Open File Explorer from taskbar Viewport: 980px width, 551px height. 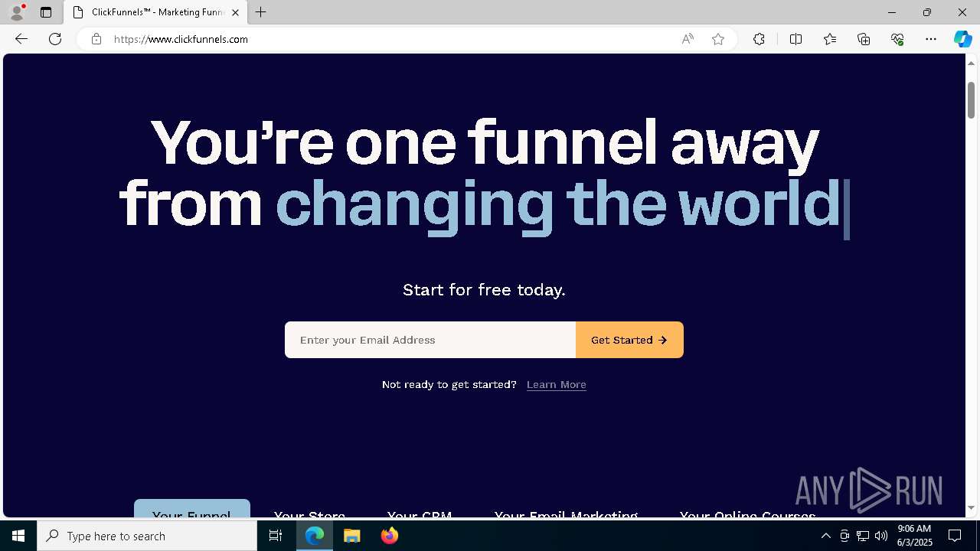(x=352, y=536)
